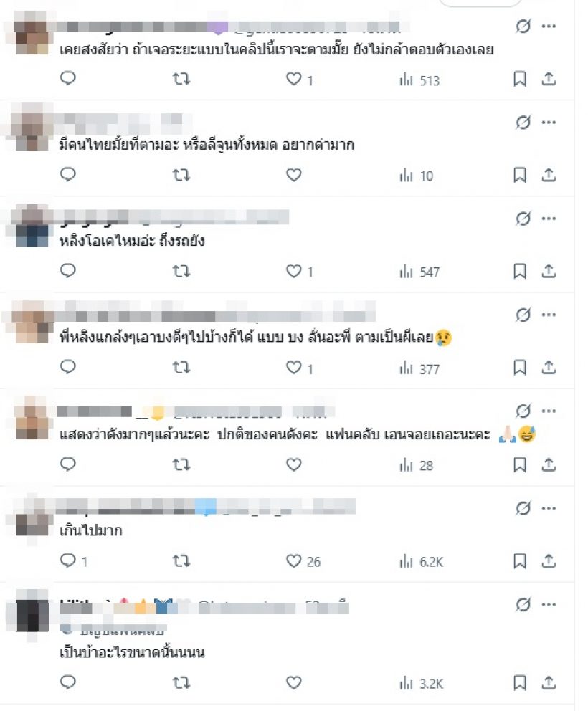Repost the comment with 547 views
This screenshot has height=711, width=588.
[181, 271]
